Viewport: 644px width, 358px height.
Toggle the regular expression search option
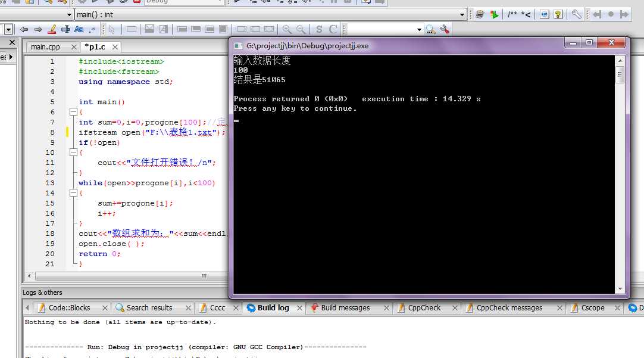pos(92,29)
